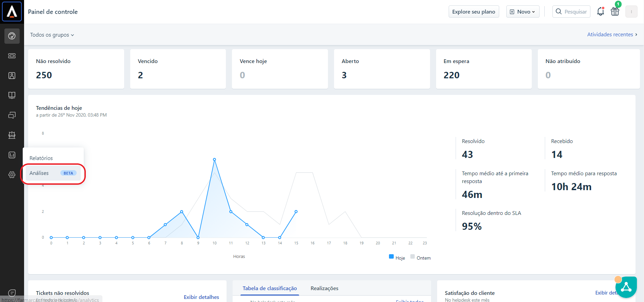
Task: Open the contacts icon in sidebar
Action: [x=12, y=76]
